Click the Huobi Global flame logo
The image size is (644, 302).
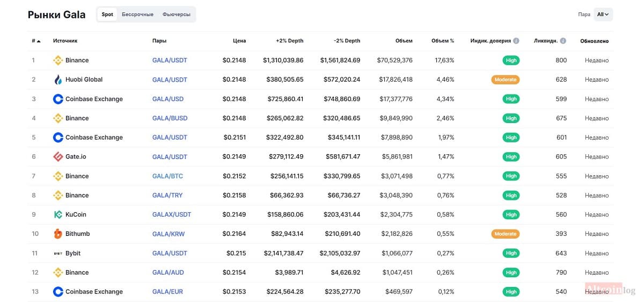coord(58,80)
